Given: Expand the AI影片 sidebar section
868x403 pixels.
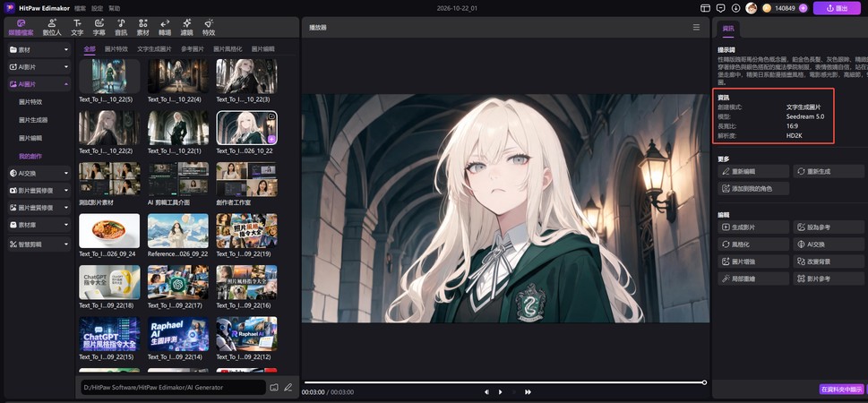Looking at the screenshot, I should 39,67.
